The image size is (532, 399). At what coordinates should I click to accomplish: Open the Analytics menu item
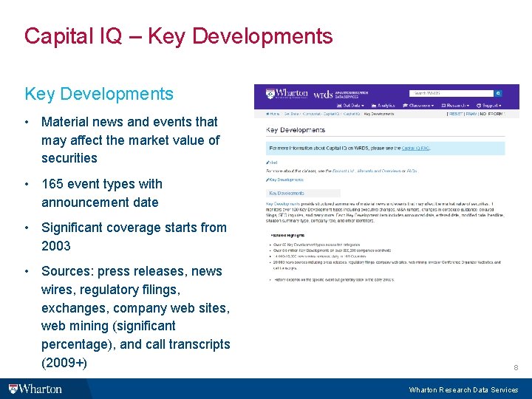[383, 106]
